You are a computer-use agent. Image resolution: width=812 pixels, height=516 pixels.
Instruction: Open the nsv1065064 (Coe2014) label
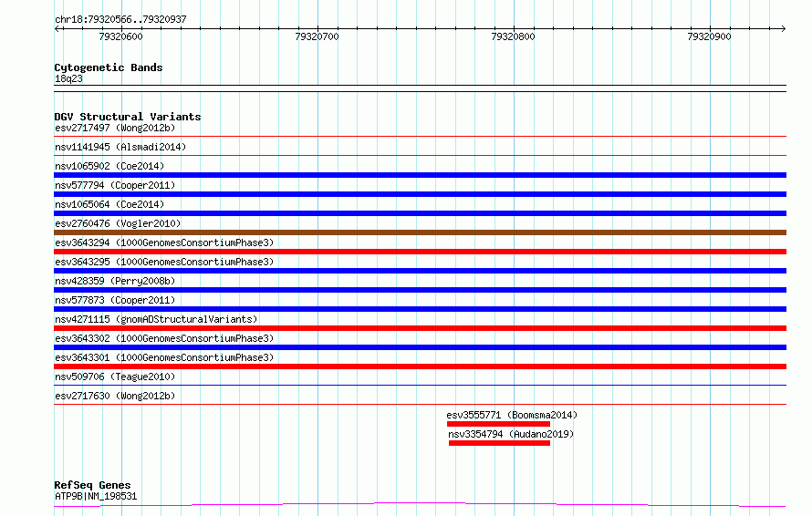pyautogui.click(x=109, y=204)
